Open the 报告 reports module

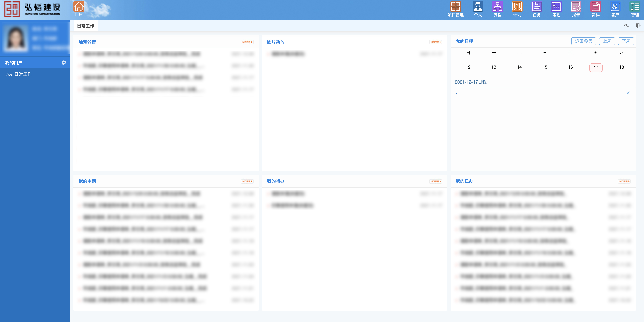point(576,9)
